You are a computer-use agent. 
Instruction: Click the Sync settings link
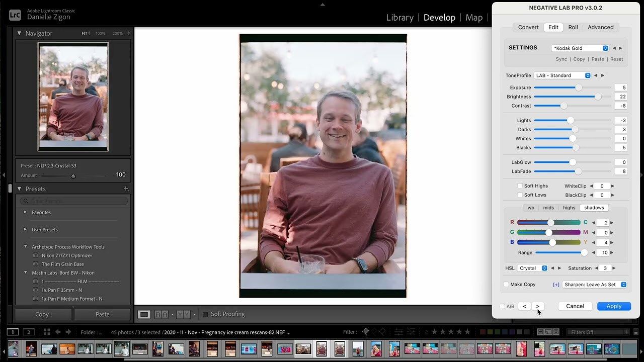coord(561,59)
